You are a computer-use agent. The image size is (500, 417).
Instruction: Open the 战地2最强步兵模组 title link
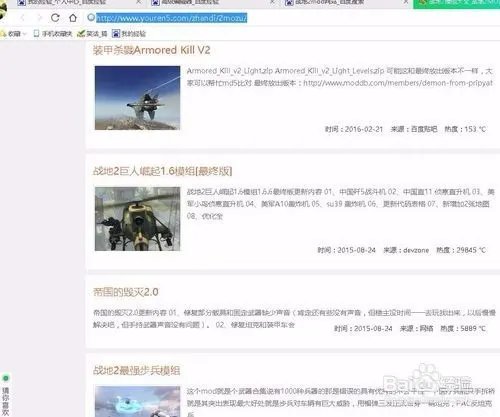pos(137,370)
